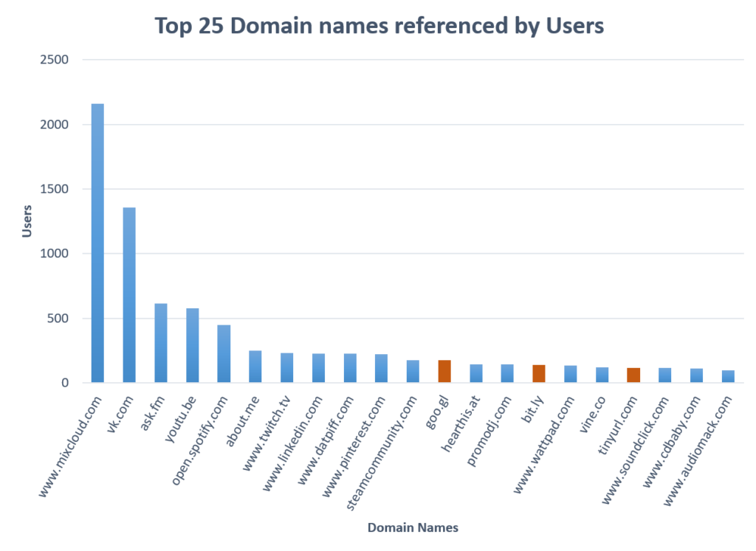This screenshot has width=756, height=551.
Task: Click the 'www.wattpad.com' axis label
Action: [544, 445]
